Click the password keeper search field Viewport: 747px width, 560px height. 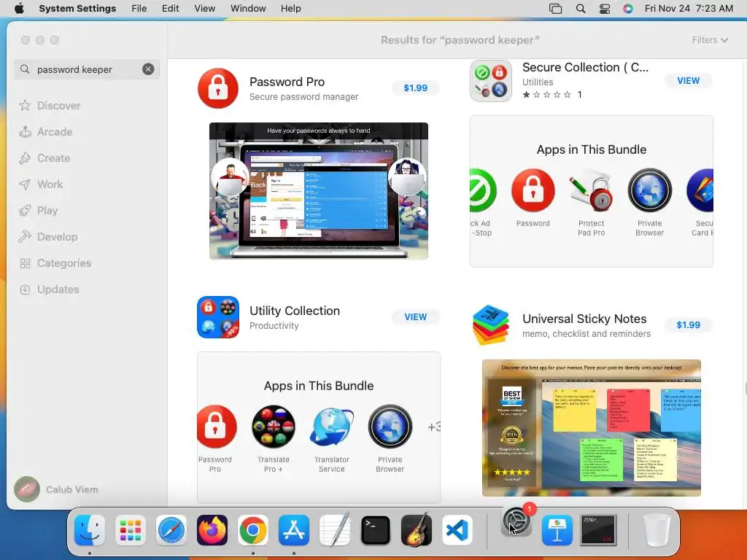(87, 69)
